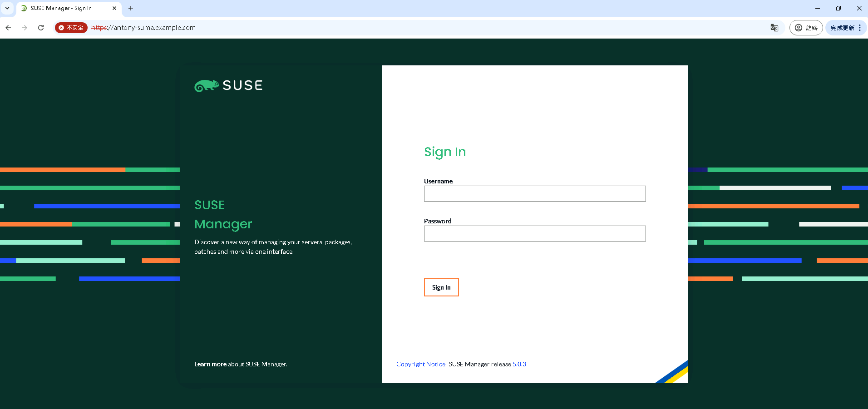The height and width of the screenshot is (409, 868).
Task: Open the Chrome three-dot menu
Action: click(x=860, y=28)
